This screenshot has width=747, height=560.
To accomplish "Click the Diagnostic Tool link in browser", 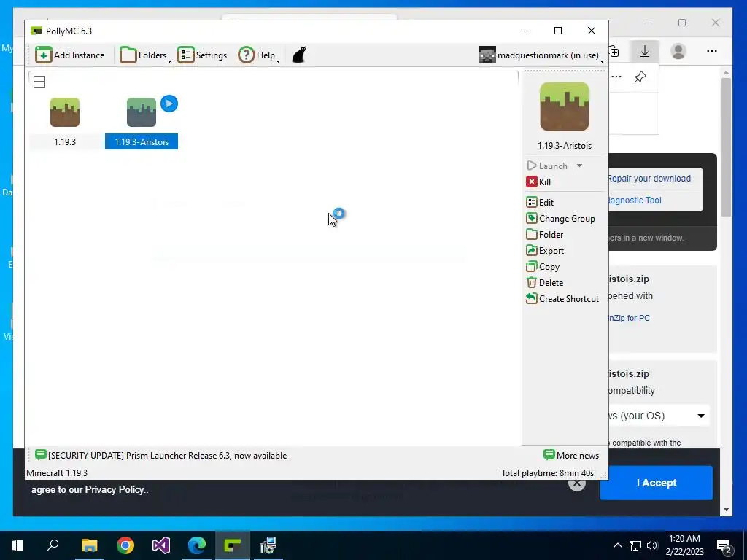I will tap(635, 201).
